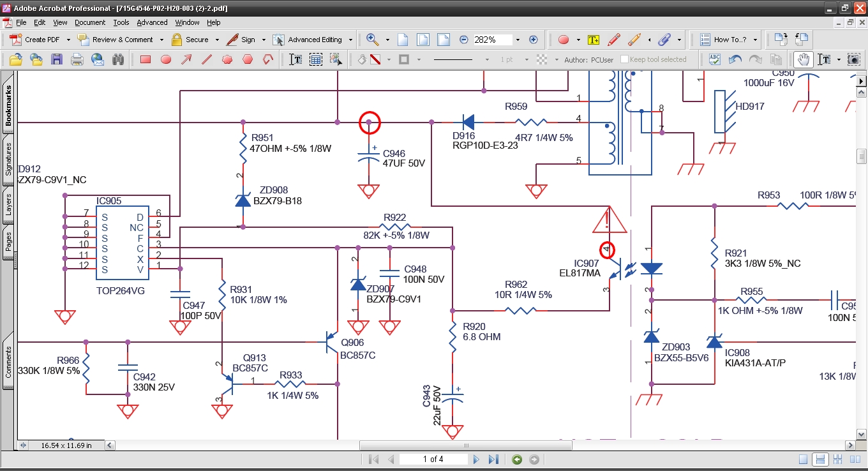Select the Arrow drawing tool

[186, 59]
